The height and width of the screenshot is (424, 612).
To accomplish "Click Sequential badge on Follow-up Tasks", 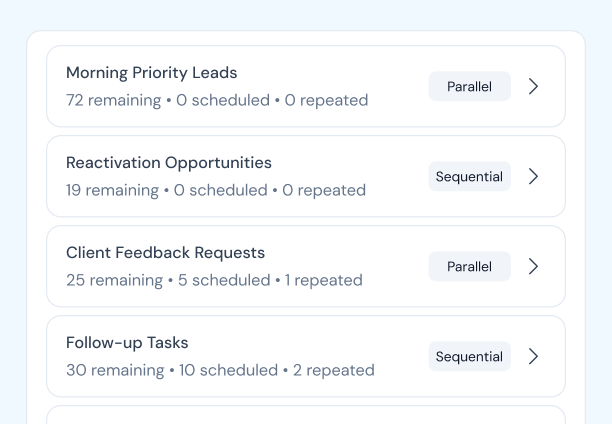I will (x=470, y=356).
